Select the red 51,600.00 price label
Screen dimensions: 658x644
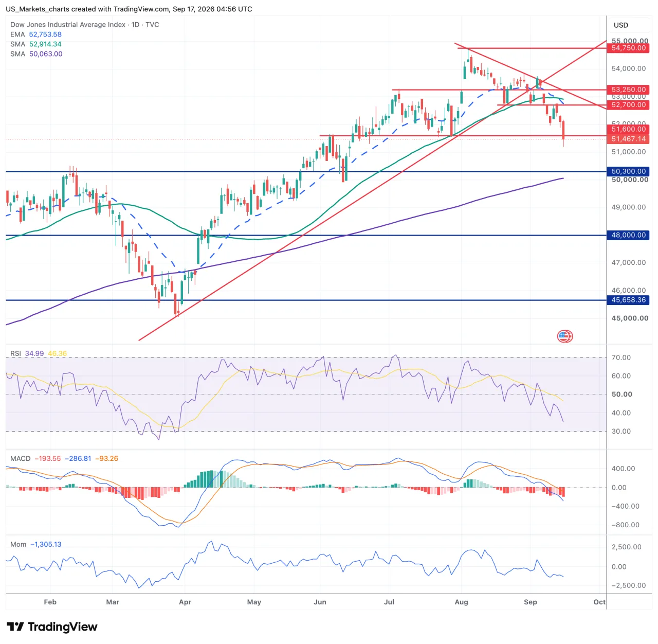[628, 129]
